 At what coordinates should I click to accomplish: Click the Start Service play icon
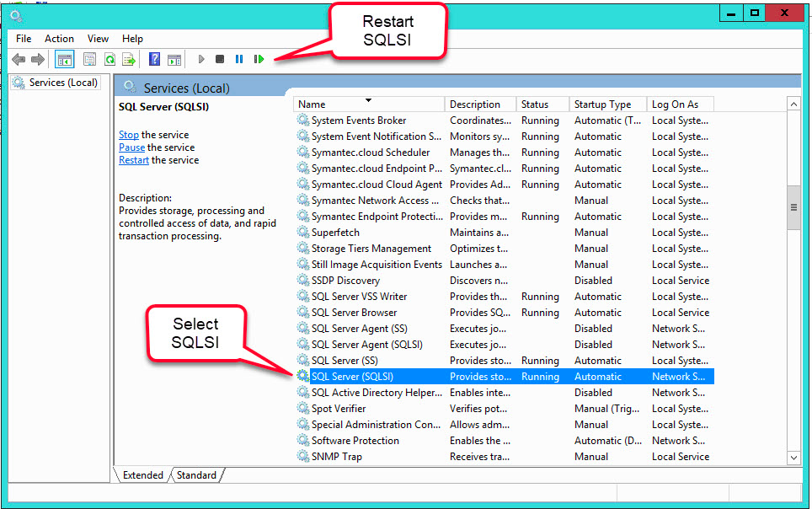(201, 59)
